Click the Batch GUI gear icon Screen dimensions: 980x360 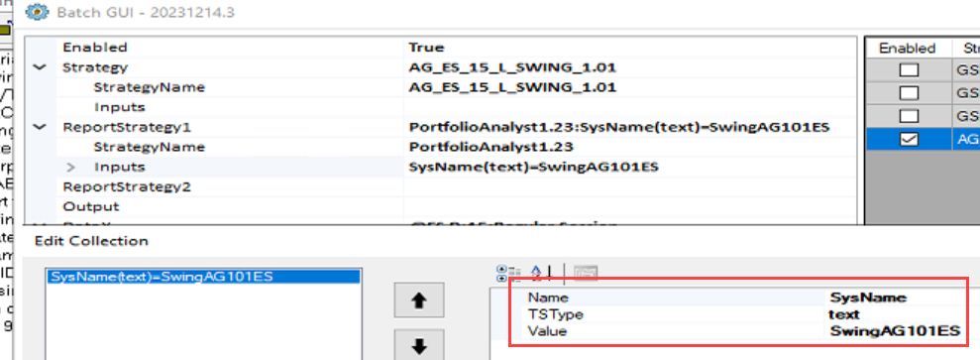click(x=38, y=12)
